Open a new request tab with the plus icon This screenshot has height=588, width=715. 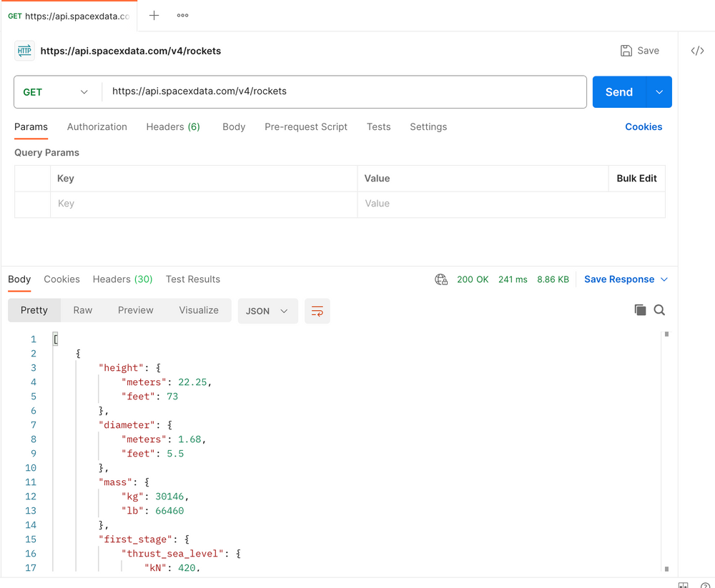tap(154, 14)
